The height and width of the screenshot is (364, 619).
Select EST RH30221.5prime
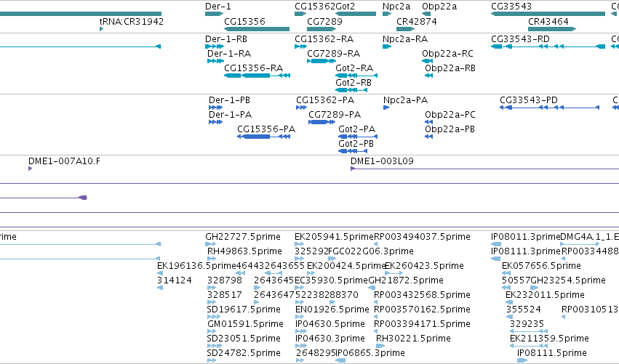[x=380, y=346]
